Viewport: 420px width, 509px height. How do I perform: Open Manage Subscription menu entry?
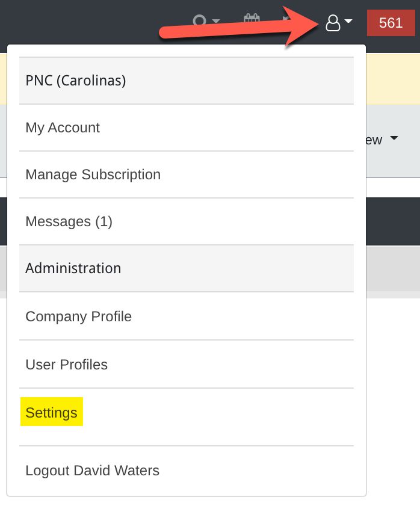[93, 174]
